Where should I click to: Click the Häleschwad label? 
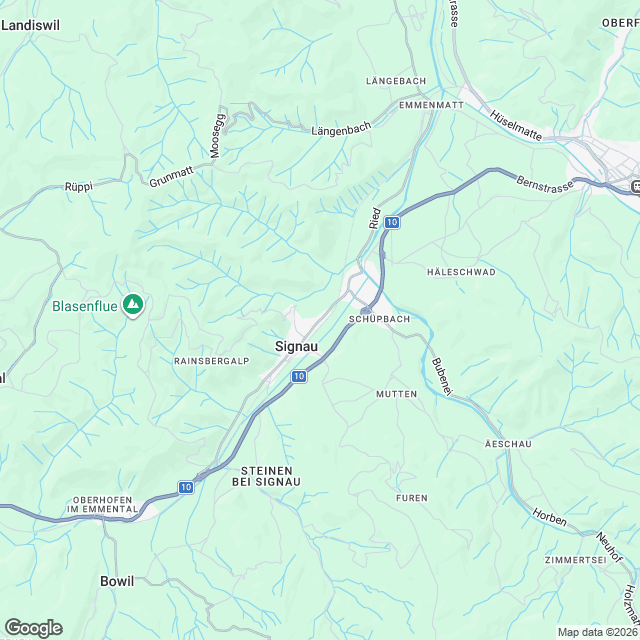tap(461, 272)
